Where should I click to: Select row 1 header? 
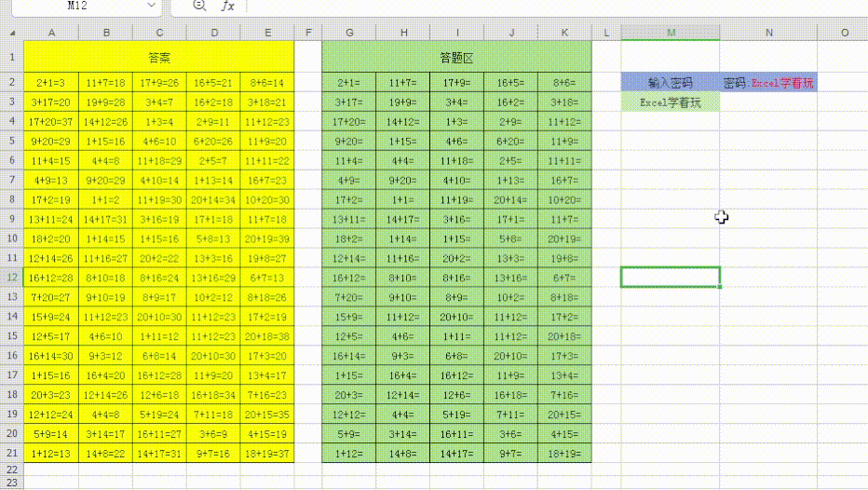tap(11, 57)
